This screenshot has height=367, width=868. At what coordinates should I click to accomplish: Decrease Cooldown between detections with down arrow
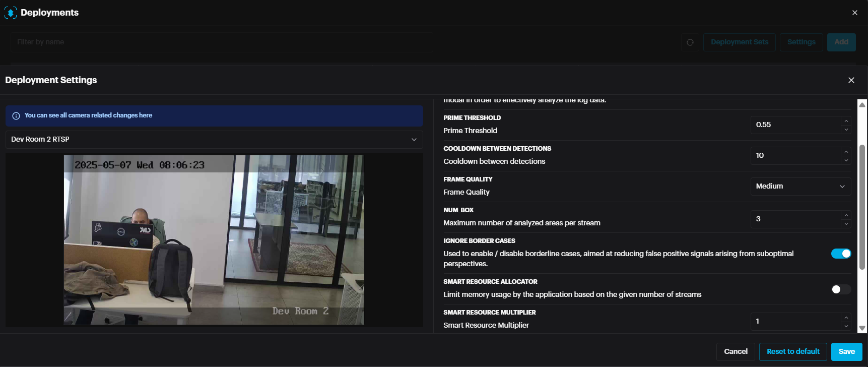coord(846,160)
